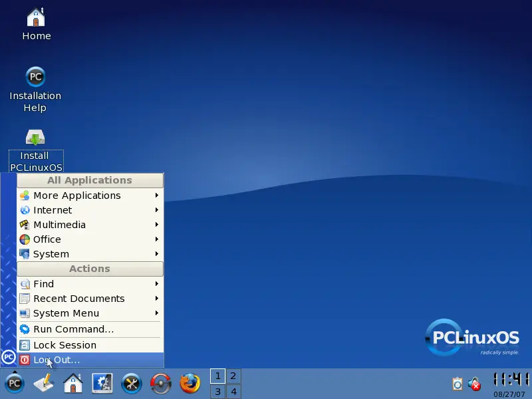Click the arrow beside Internet
The height and width of the screenshot is (399, 532).
tap(157, 209)
